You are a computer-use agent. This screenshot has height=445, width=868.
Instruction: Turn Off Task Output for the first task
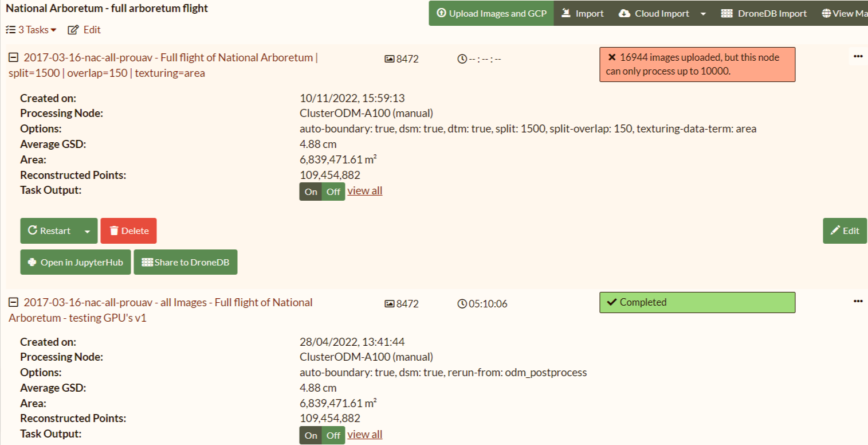[333, 192]
